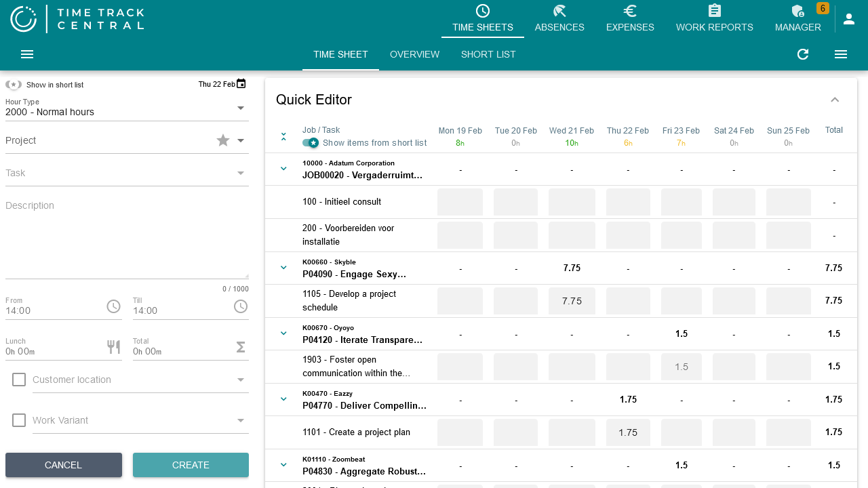Click the favorite star next to Project

(223, 140)
